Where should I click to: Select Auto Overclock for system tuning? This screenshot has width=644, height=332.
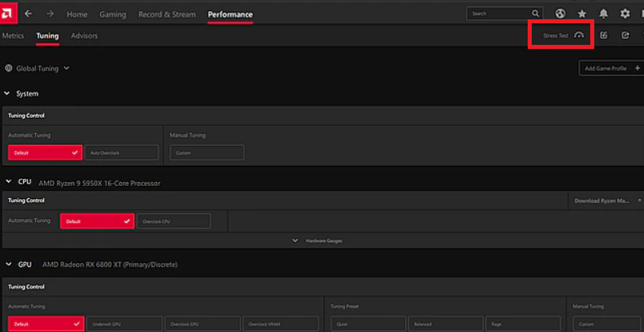coord(122,152)
